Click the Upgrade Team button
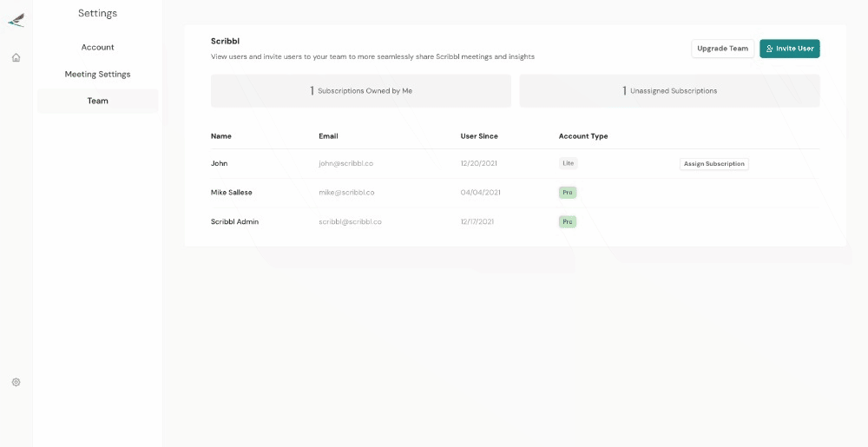868x447 pixels. [722, 49]
